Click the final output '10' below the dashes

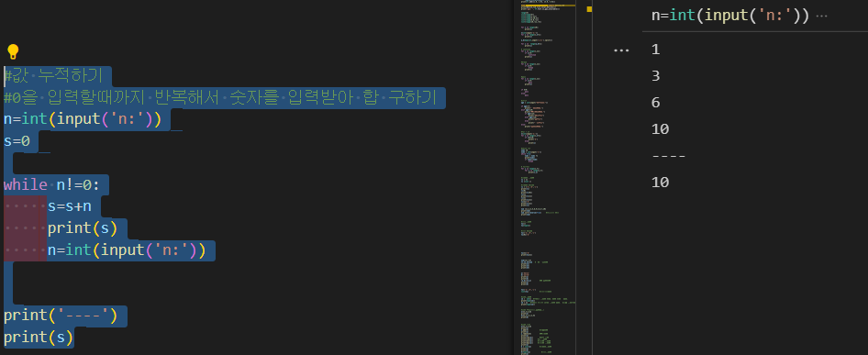click(661, 183)
